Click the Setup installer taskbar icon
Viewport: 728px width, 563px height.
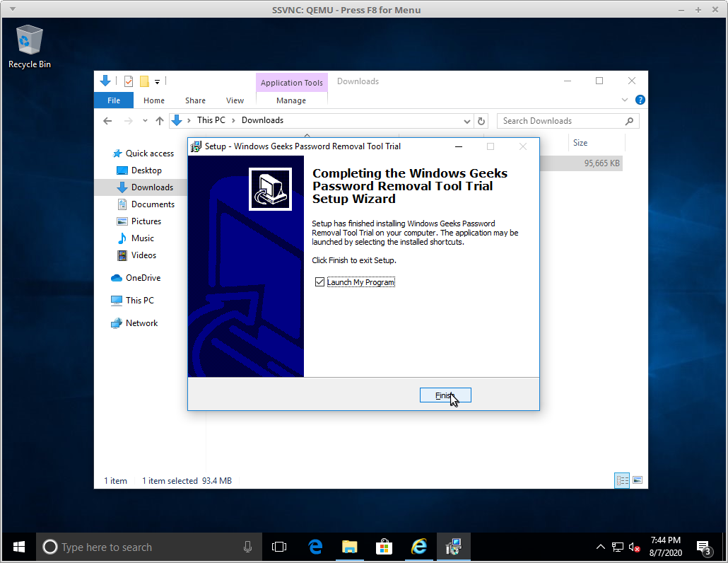[453, 547]
